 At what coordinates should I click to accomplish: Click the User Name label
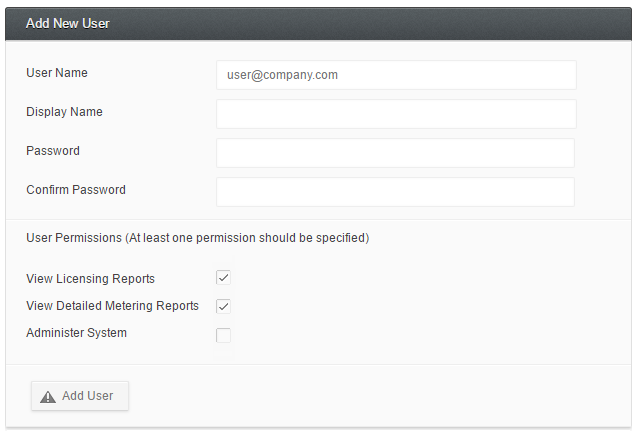click(57, 73)
